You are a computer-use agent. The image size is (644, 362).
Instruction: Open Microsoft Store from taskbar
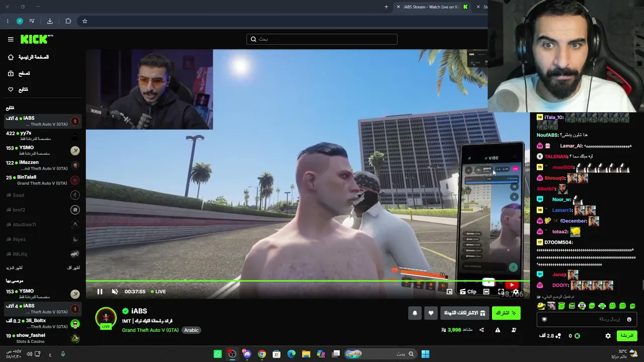click(276, 354)
